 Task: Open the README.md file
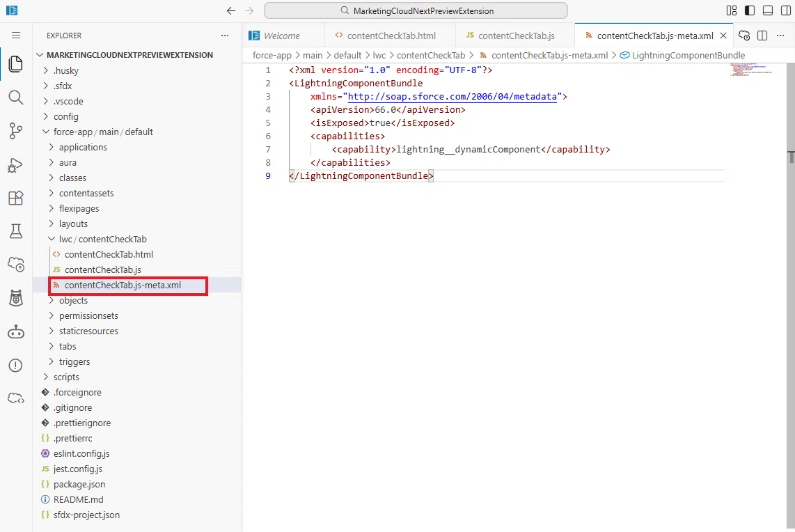point(79,499)
